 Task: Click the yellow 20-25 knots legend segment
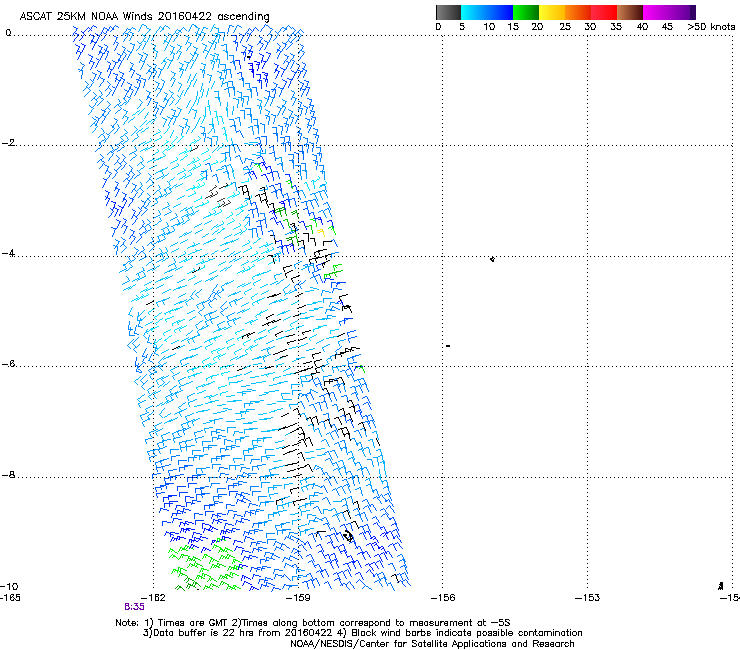pos(552,12)
